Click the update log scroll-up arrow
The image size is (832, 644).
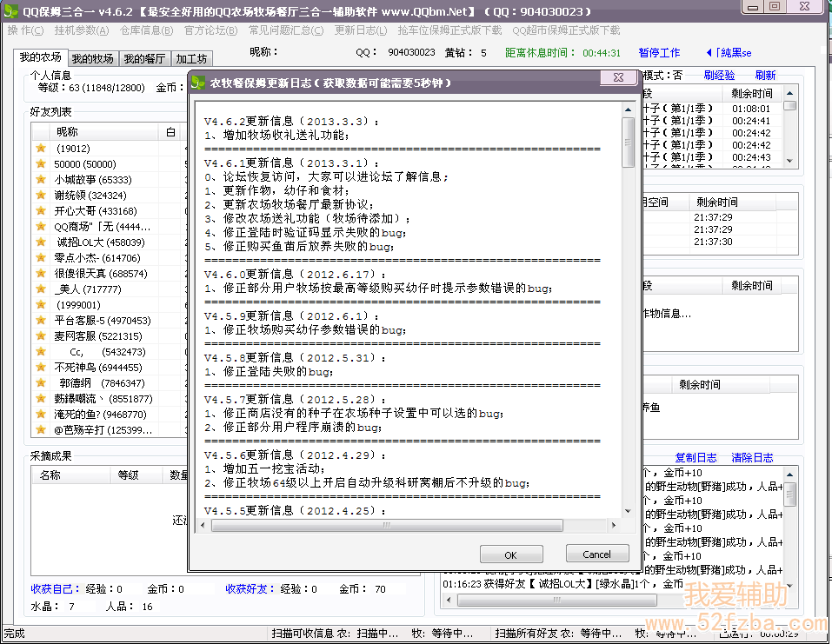628,110
